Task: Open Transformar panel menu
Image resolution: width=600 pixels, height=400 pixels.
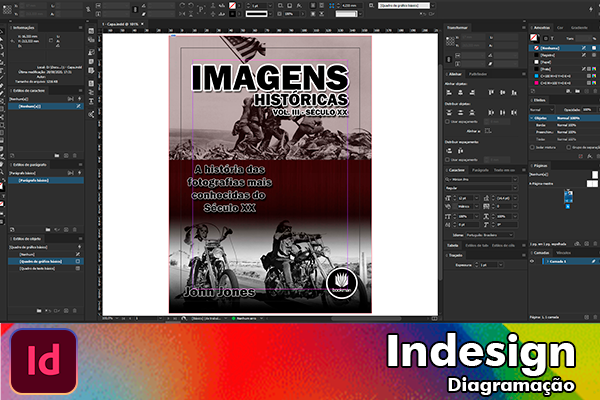Action: [x=523, y=28]
